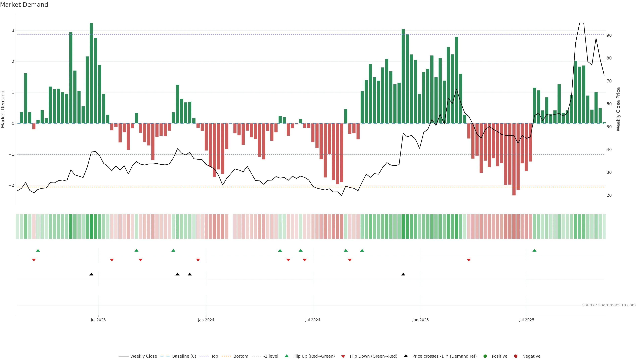644x362 pixels.
Task: Click the green Positive legend circle
Action: point(485,356)
